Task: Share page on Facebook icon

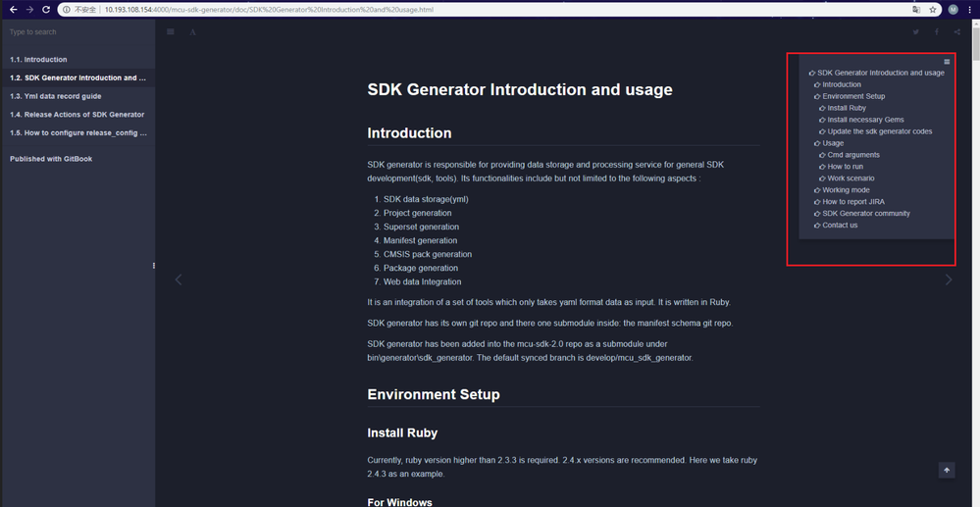Action: coord(937,32)
